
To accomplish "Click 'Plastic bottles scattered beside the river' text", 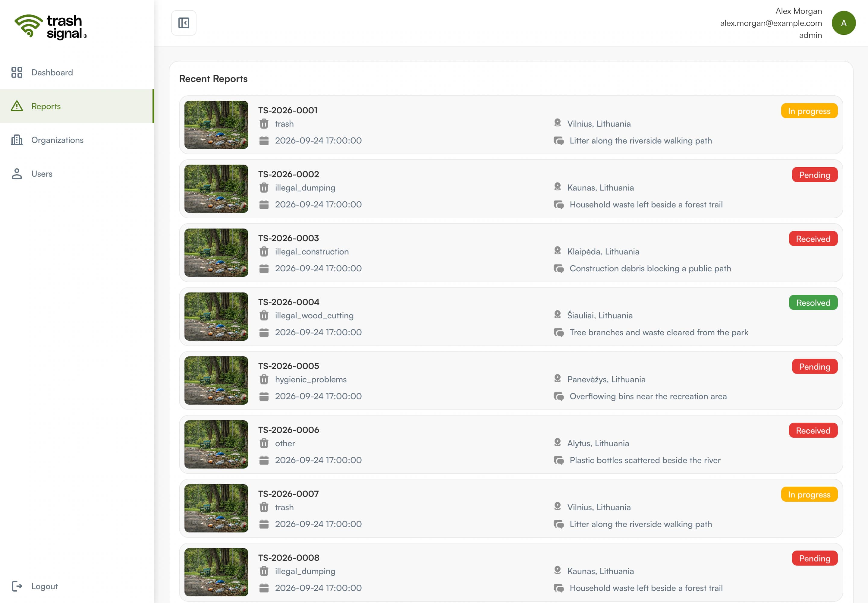I will 645,460.
